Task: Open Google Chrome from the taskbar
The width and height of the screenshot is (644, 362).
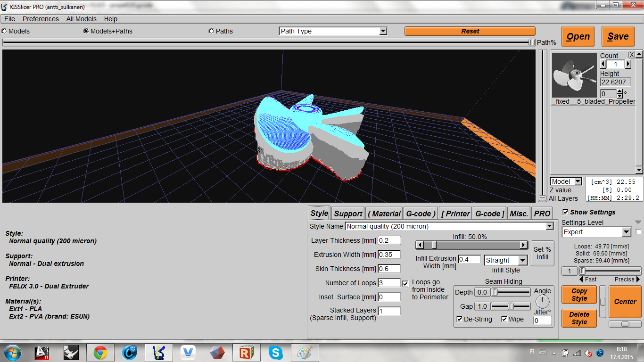Action: pyautogui.click(x=100, y=352)
